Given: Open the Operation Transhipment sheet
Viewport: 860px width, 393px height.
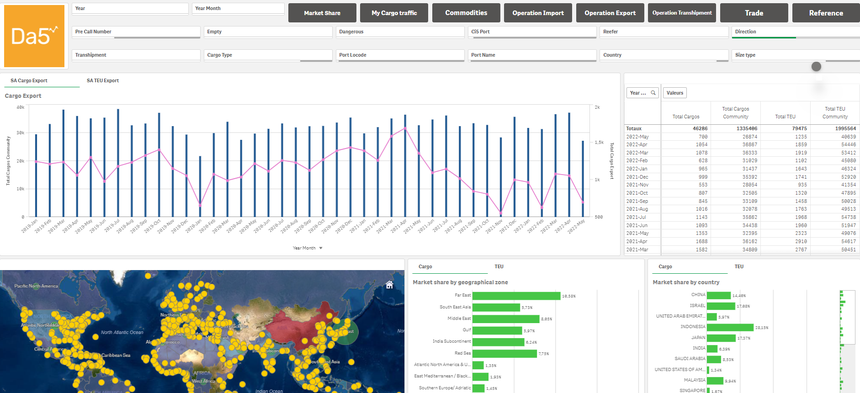Looking at the screenshot, I should click(x=682, y=13).
